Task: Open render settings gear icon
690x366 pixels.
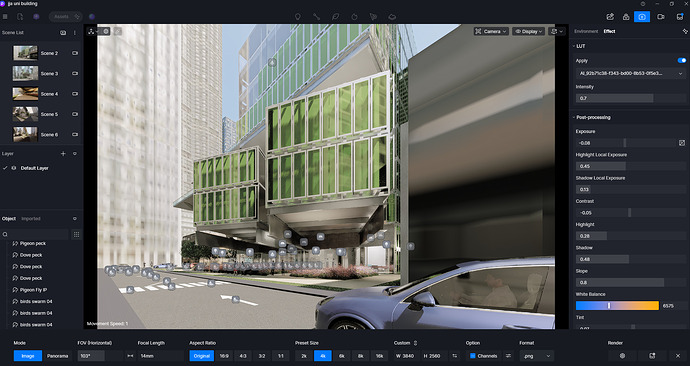Action: (x=622, y=356)
